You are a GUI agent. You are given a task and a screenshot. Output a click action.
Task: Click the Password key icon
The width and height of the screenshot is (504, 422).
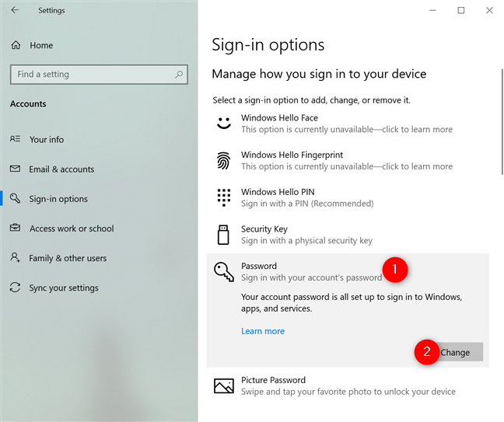coord(224,272)
